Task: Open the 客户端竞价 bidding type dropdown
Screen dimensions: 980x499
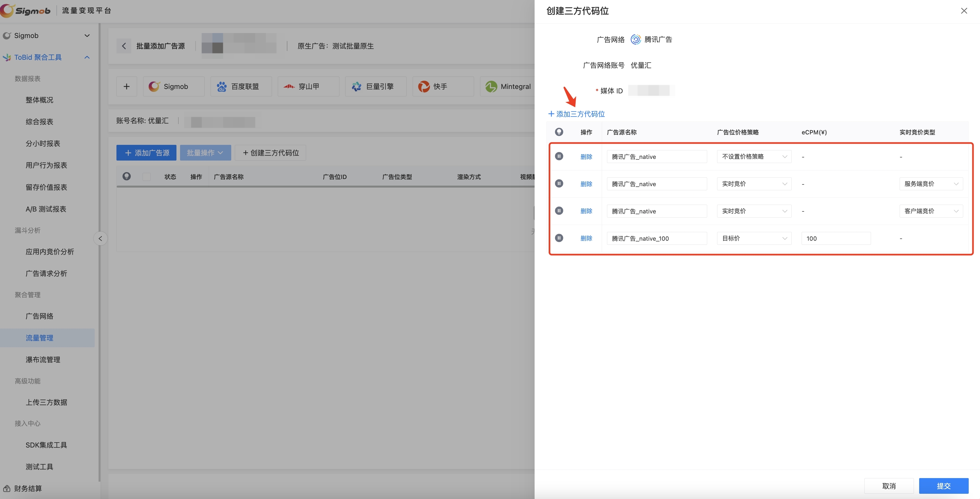Action: point(931,211)
